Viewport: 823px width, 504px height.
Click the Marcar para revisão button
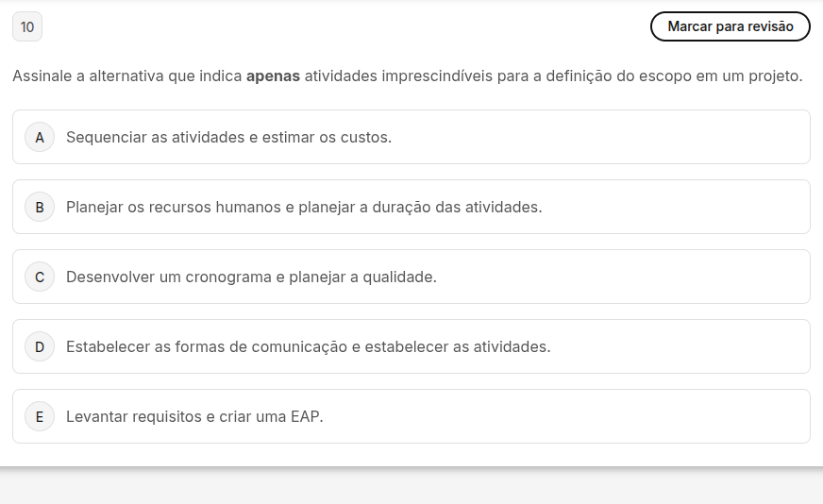click(731, 26)
